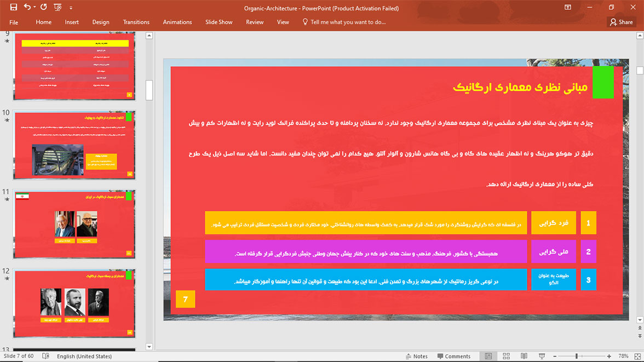This screenshot has height=362, width=644.
Task: Open the Transitions tab
Action: point(136,22)
